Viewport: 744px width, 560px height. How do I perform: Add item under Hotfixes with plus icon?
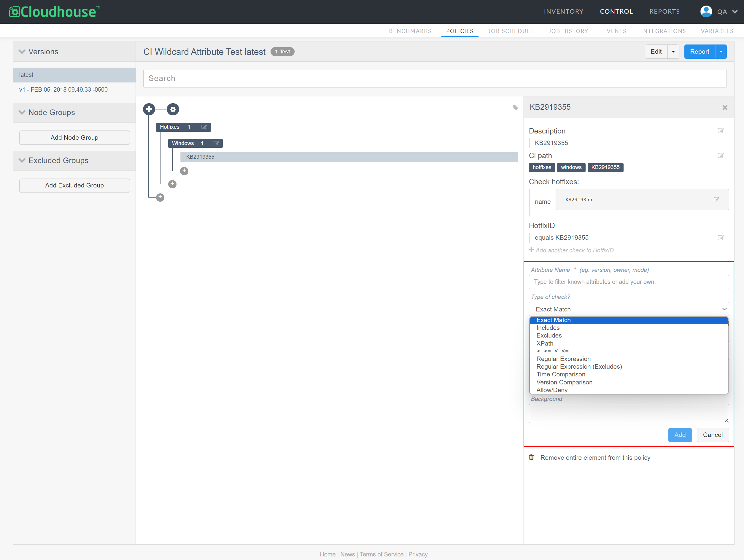click(172, 184)
